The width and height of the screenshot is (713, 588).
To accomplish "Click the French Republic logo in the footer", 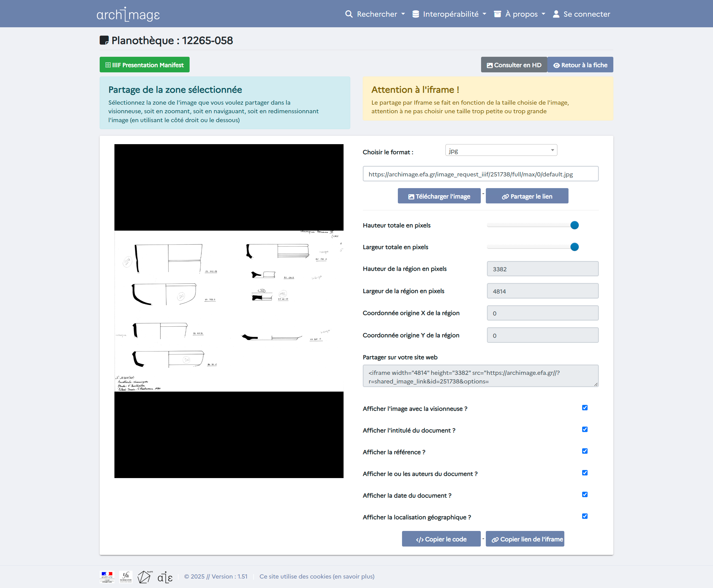I will point(107,577).
